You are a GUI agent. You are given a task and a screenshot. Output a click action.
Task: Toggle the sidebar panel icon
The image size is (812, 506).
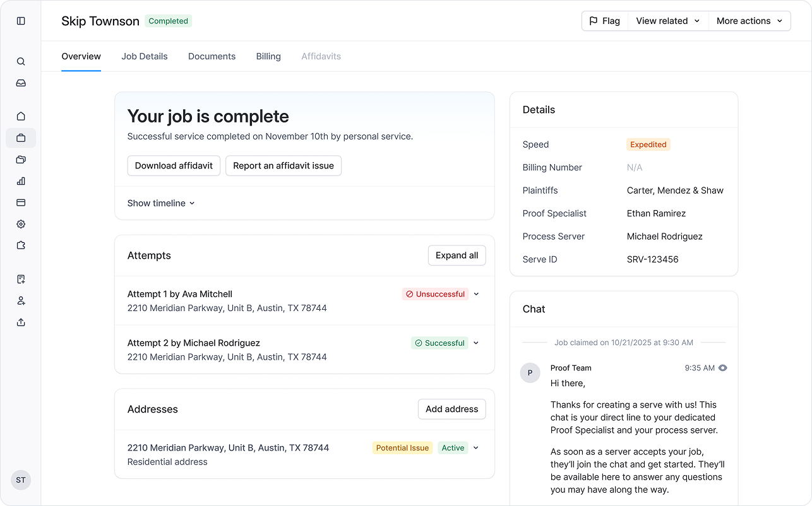coord(21,21)
